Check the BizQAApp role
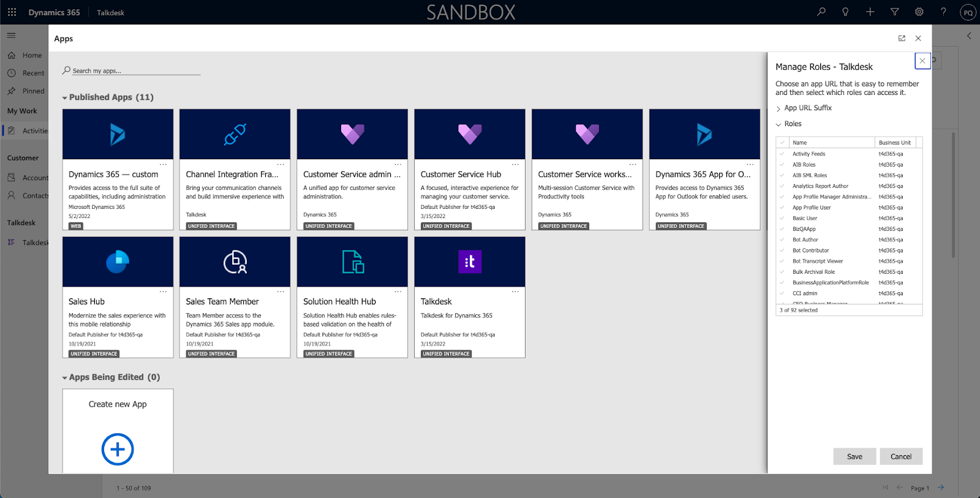 [782, 229]
